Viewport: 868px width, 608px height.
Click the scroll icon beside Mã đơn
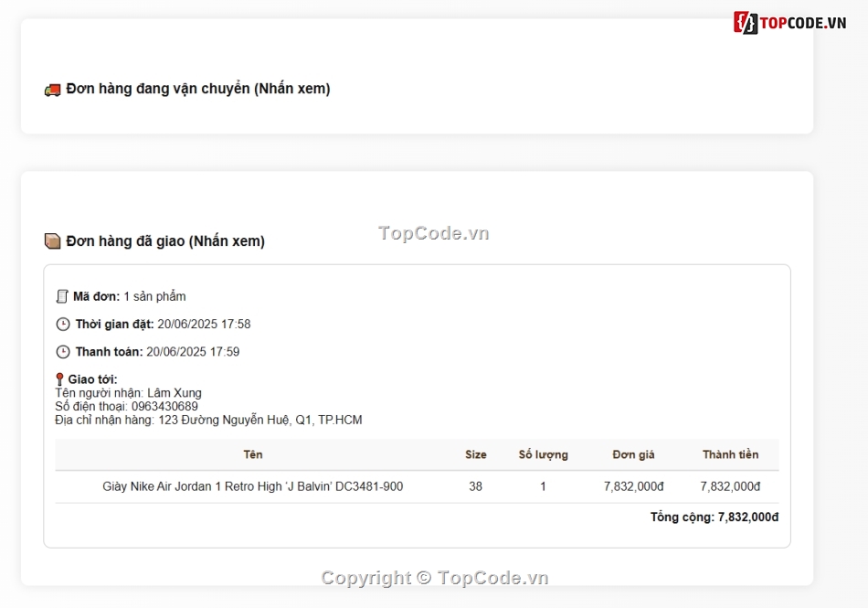tap(62, 296)
